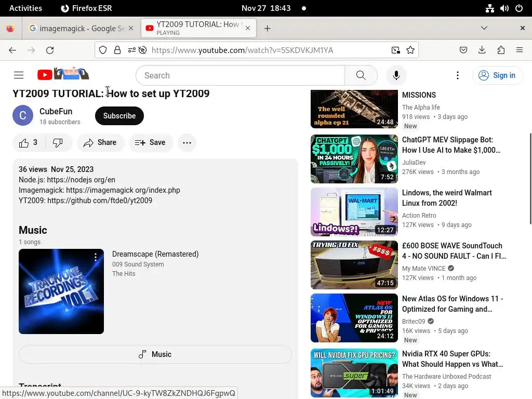Viewport: 532px width, 399px height.
Task: Open the Music button below the song
Action: point(155,354)
